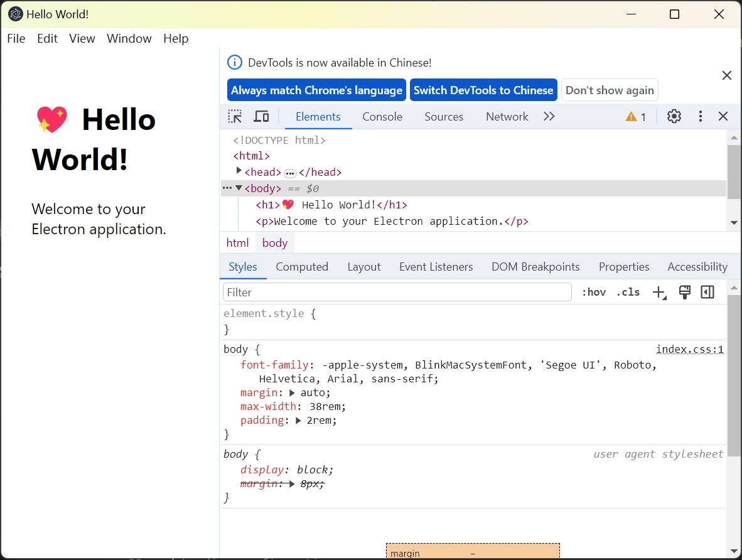The height and width of the screenshot is (560, 742).
Task: Dismiss the DevTools language infobar
Action: 727,75
